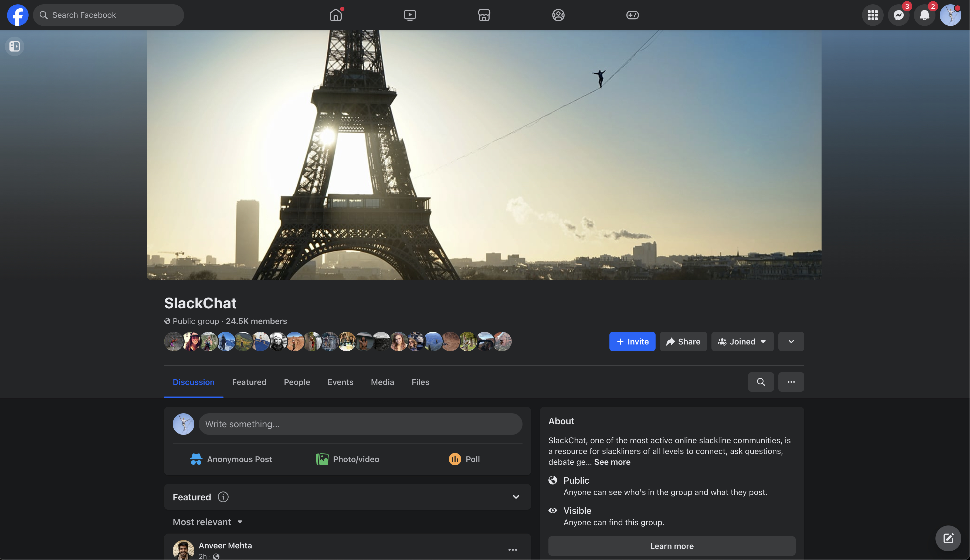Toggle the left sidebar panel icon
The image size is (970, 560).
[15, 46]
